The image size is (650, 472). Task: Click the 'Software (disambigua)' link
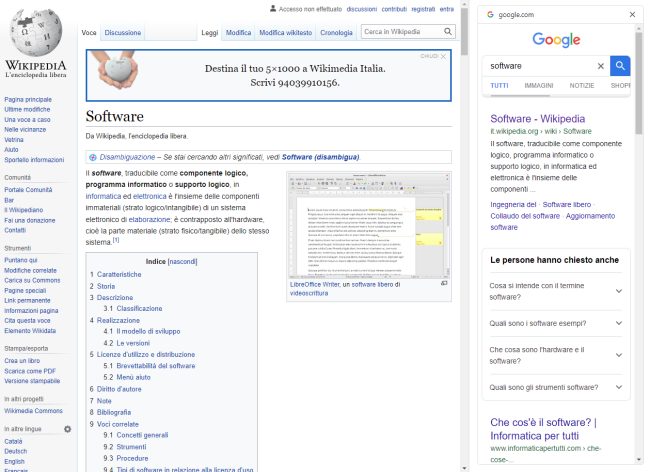click(x=320, y=157)
